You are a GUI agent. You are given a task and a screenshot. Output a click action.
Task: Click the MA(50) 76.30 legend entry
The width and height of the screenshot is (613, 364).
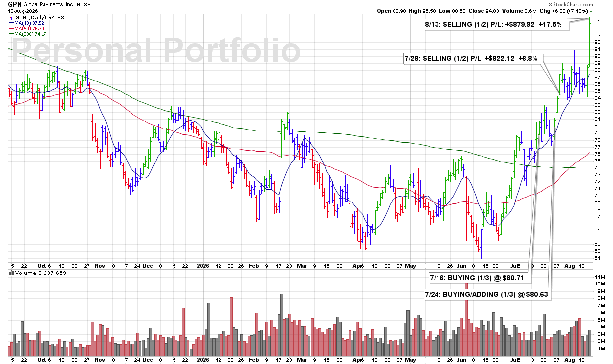click(30, 28)
